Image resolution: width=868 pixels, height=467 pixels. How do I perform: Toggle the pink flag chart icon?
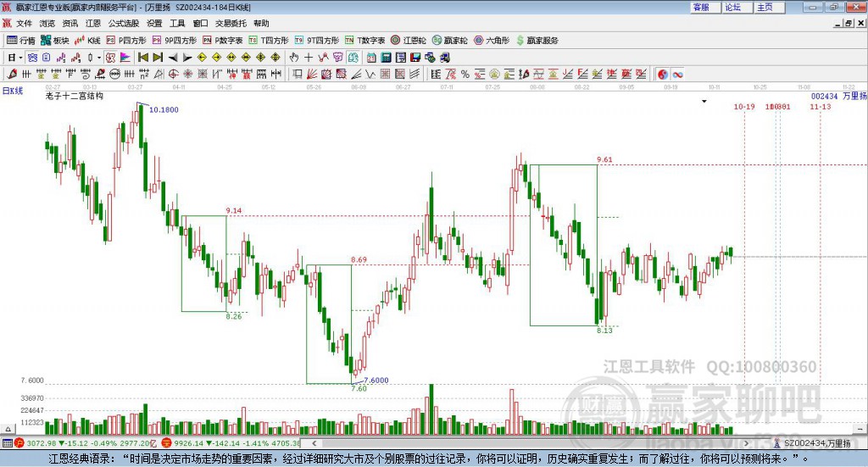tap(125, 58)
